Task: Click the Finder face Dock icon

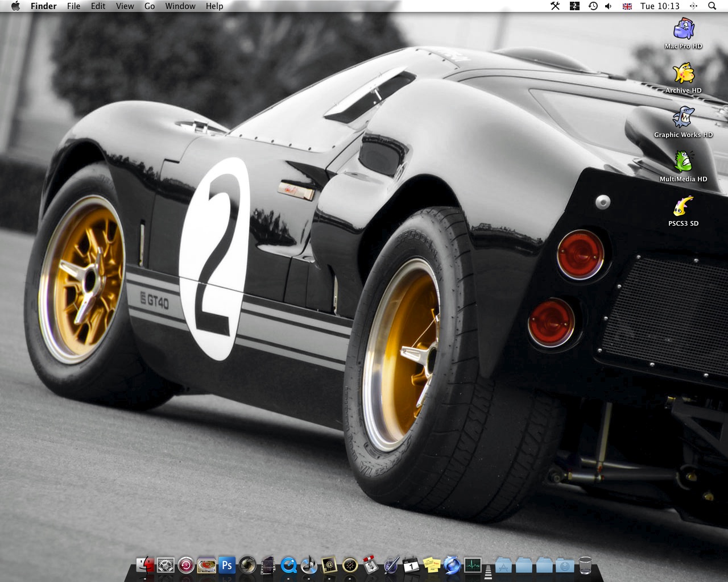Action: [146, 565]
